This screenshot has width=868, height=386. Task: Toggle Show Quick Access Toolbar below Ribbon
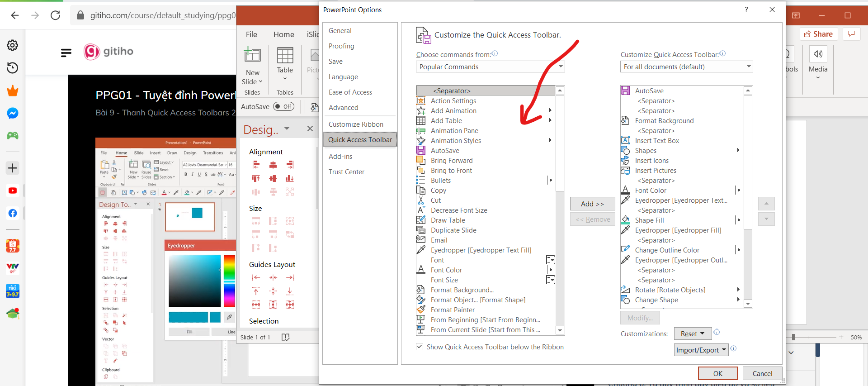[x=420, y=347]
